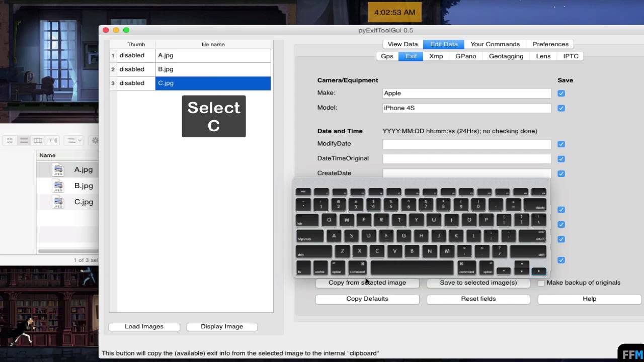
Task: Focus the Model field containing iPhone 4S
Action: click(x=467, y=108)
